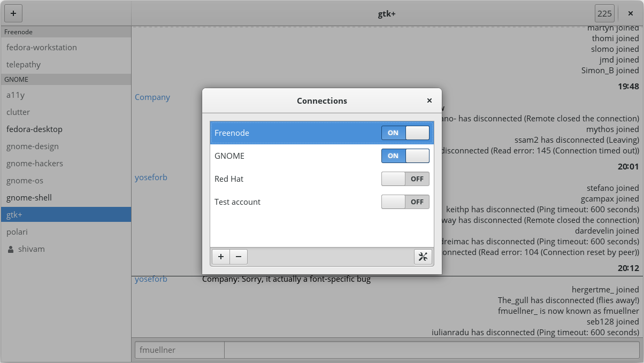
Task: Click the 19:48 timestamp
Action: (x=628, y=86)
